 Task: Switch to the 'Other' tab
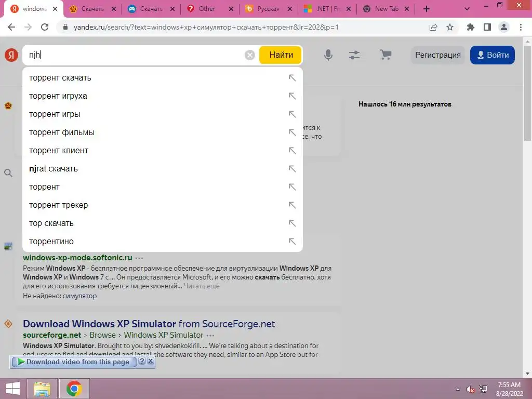pos(207,9)
